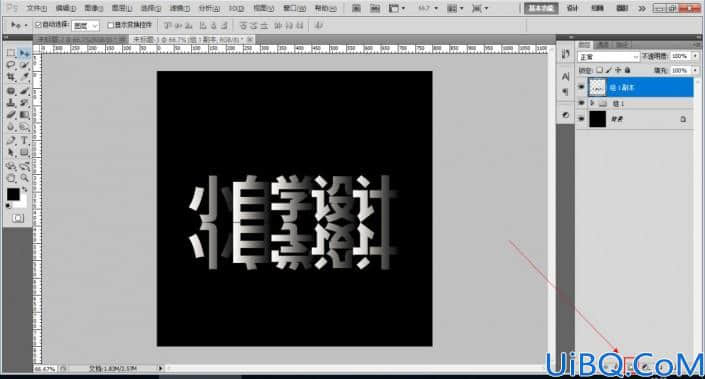
Task: Open the Layer (图层) menu
Action: [x=122, y=8]
